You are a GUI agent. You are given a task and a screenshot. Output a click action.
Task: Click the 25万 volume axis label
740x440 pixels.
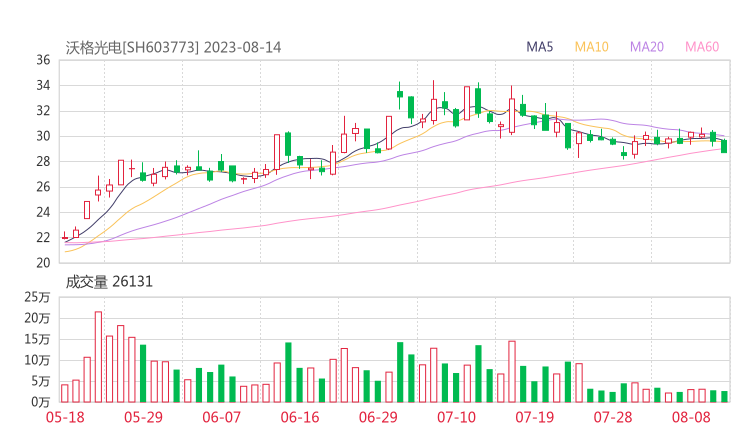pos(38,297)
